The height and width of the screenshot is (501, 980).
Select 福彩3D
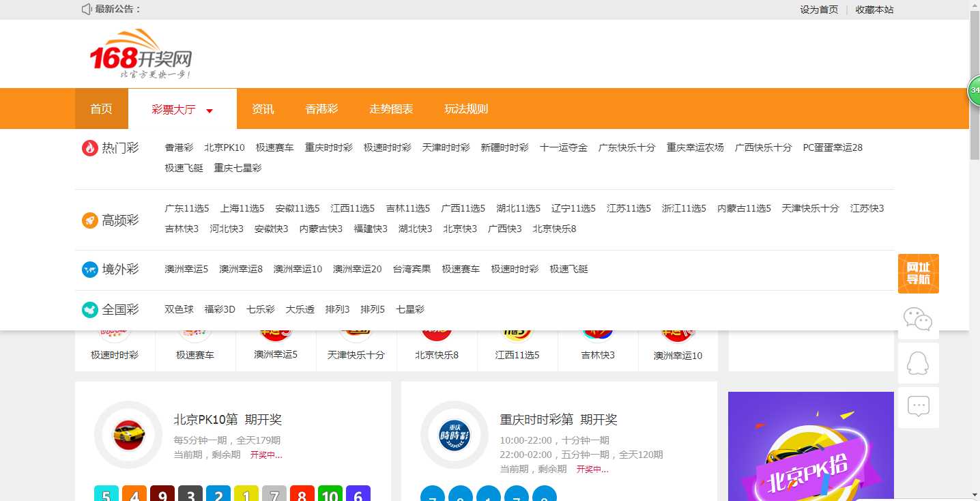220,309
